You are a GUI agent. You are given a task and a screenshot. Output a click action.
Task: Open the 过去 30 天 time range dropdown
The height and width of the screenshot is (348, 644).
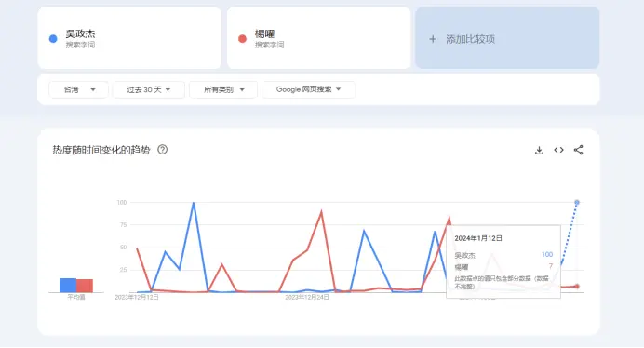point(149,89)
